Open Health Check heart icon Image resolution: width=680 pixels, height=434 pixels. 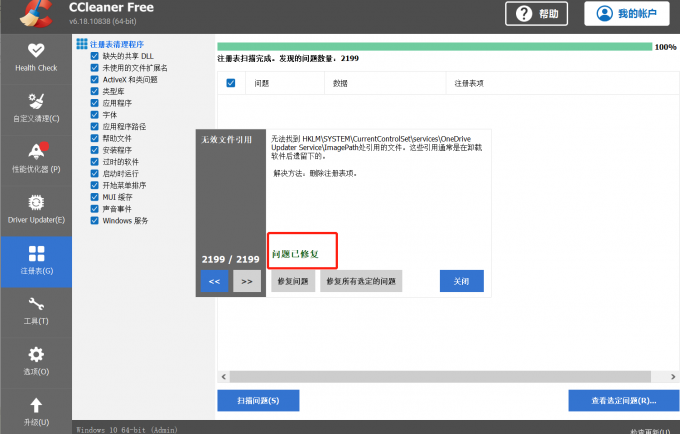click(x=36, y=50)
